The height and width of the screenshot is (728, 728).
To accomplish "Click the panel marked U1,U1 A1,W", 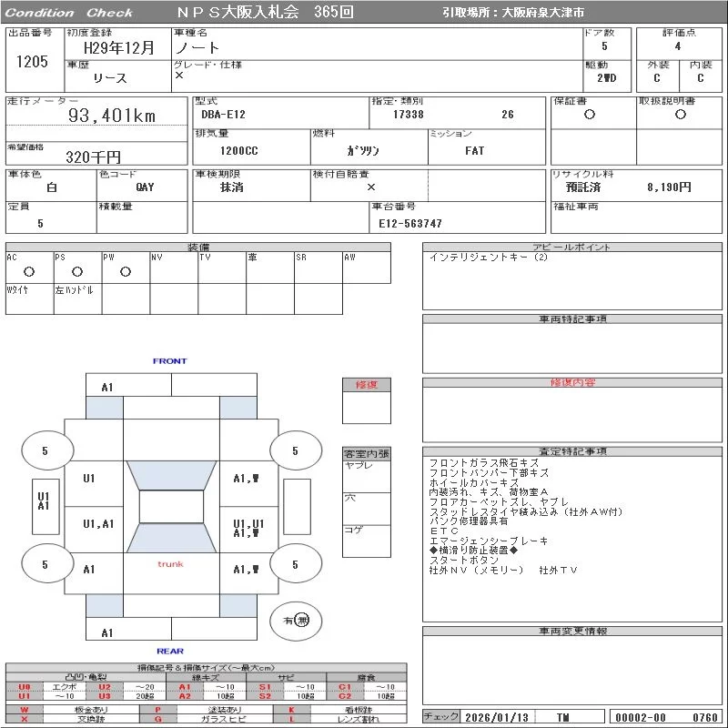I will [248, 528].
